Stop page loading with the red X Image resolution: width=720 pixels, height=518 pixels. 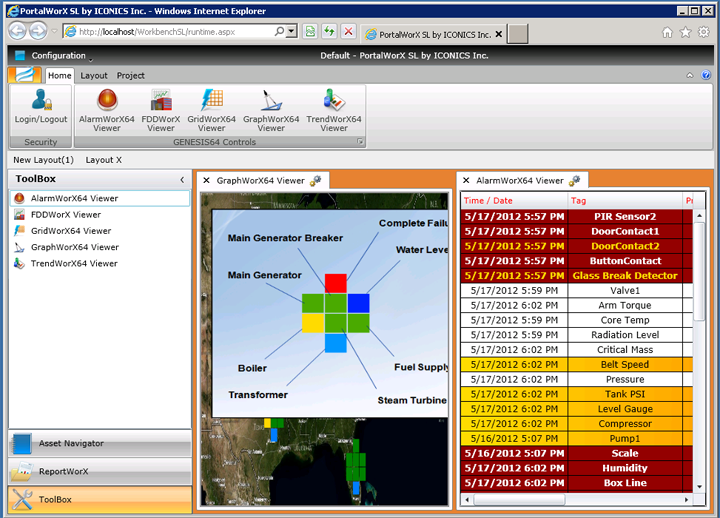349,31
